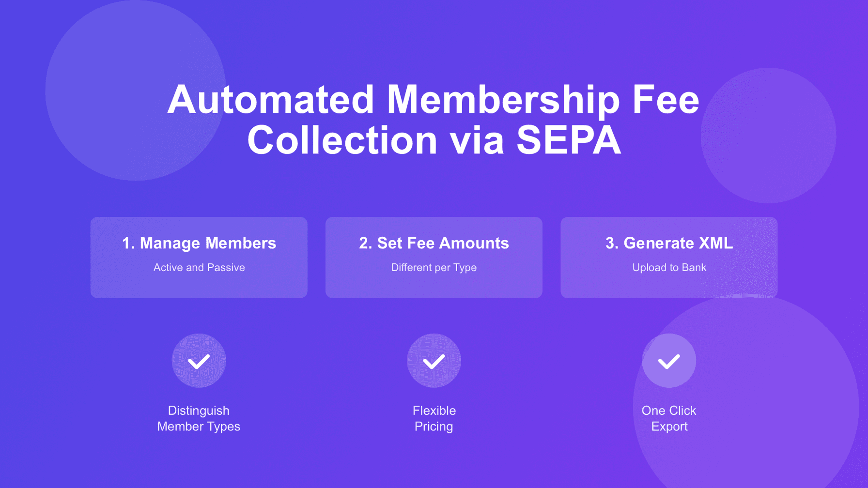Viewport: 868px width, 488px height.
Task: Click the checkmark icon above Flexible Pricing
Action: pos(434,361)
